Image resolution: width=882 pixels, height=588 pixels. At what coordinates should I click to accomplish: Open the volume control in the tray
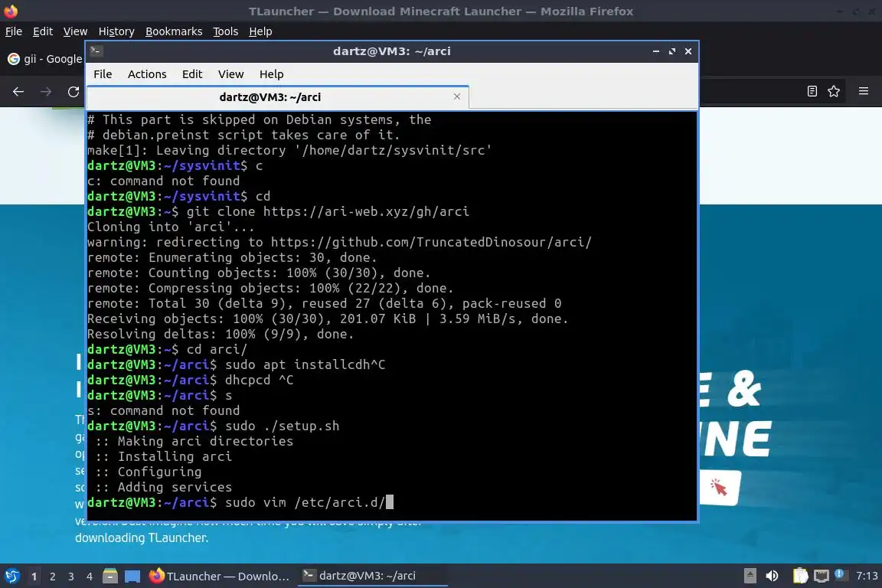click(773, 576)
